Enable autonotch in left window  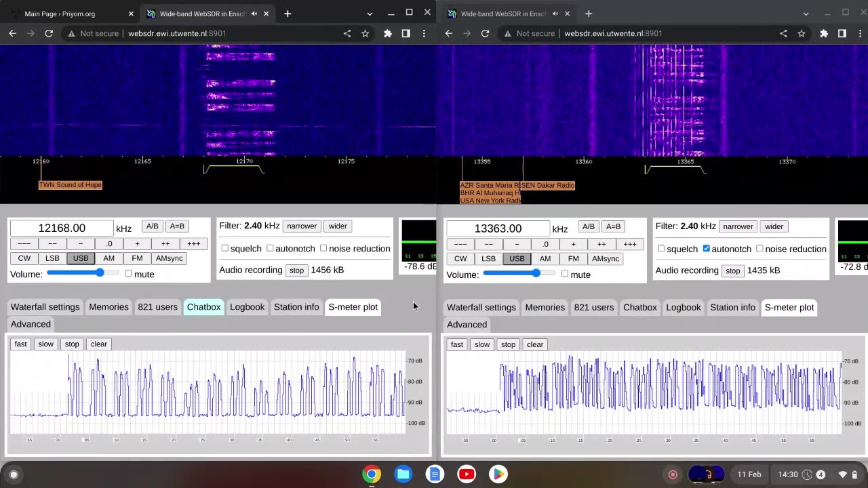(270, 248)
